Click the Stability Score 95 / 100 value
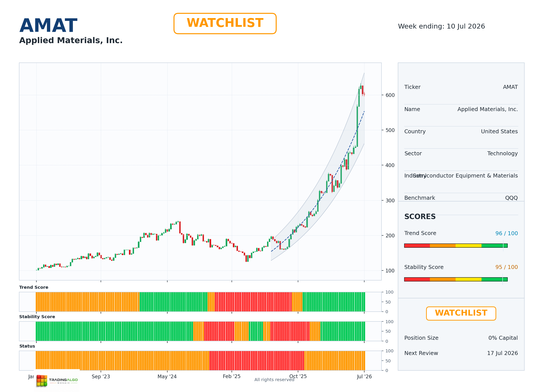This screenshot has width=549, height=392. point(507,267)
